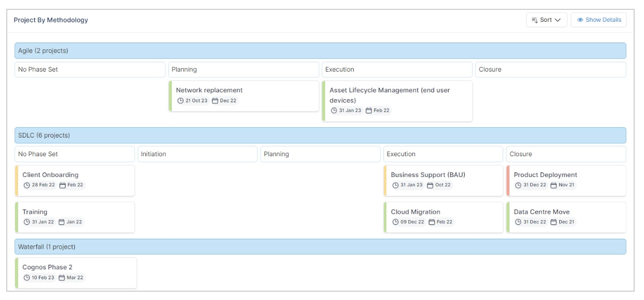
Task: Click the calendar icon on Cognos Phase 2 card
Action: (62, 278)
